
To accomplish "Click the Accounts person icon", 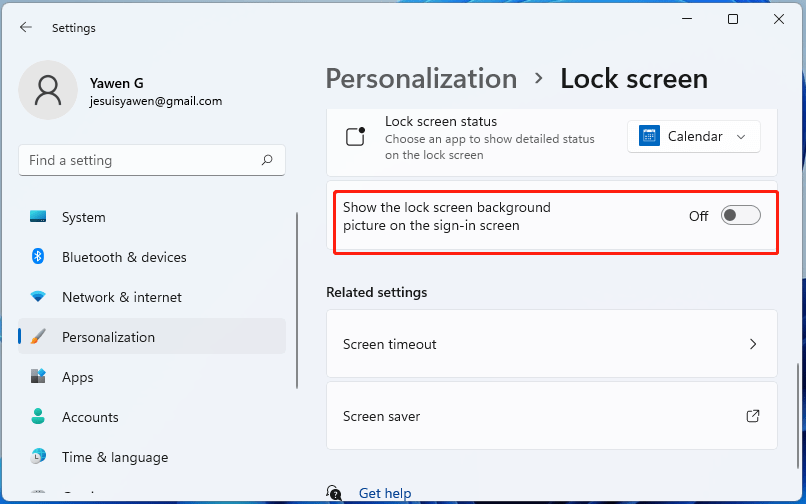I will [x=38, y=417].
